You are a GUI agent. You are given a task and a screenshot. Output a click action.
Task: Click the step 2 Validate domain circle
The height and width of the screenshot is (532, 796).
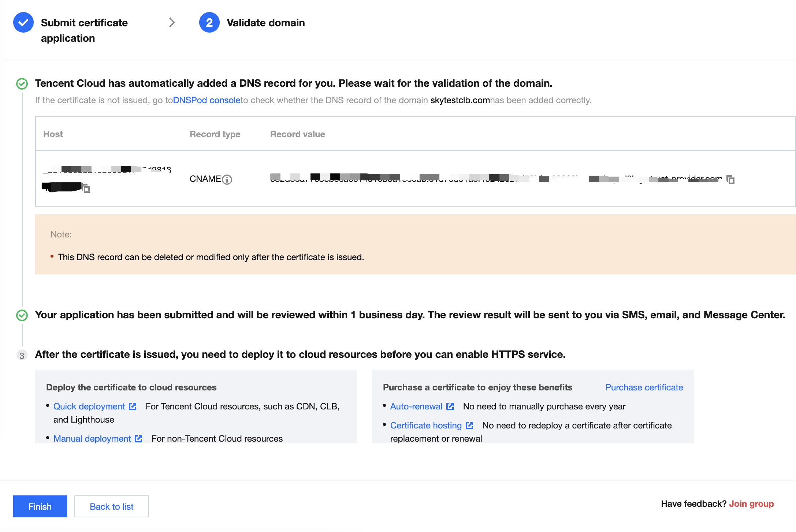[x=209, y=23]
